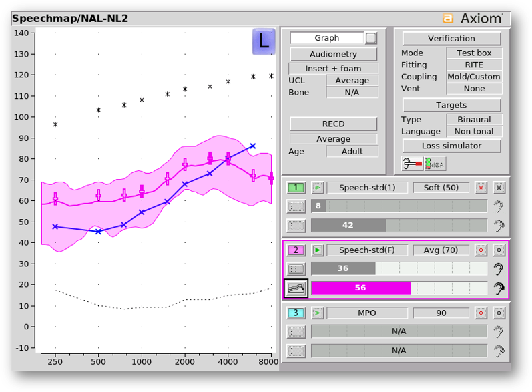
Task: Click the dotted box beside first N/A bar
Action: coord(296,332)
